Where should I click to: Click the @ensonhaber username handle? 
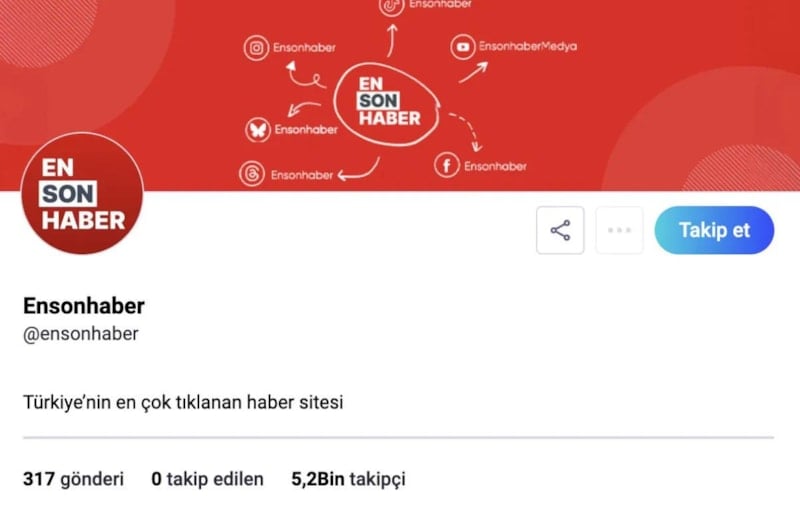81,334
